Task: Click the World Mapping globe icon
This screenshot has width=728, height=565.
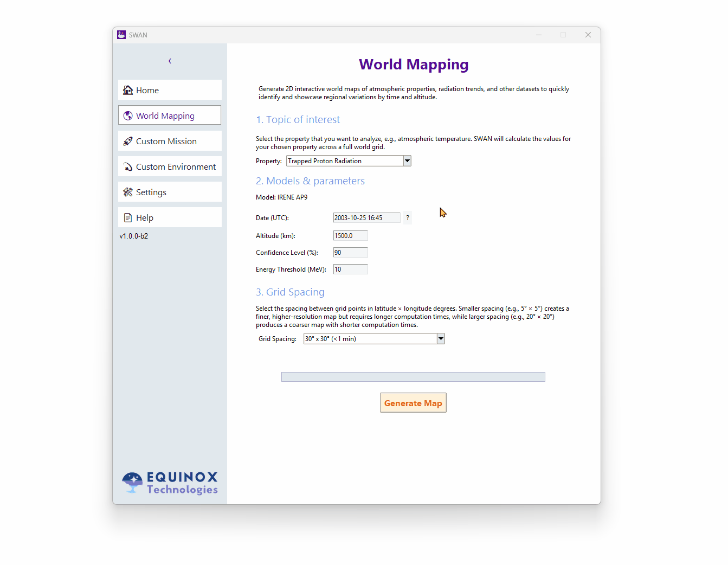Action: pyautogui.click(x=128, y=115)
